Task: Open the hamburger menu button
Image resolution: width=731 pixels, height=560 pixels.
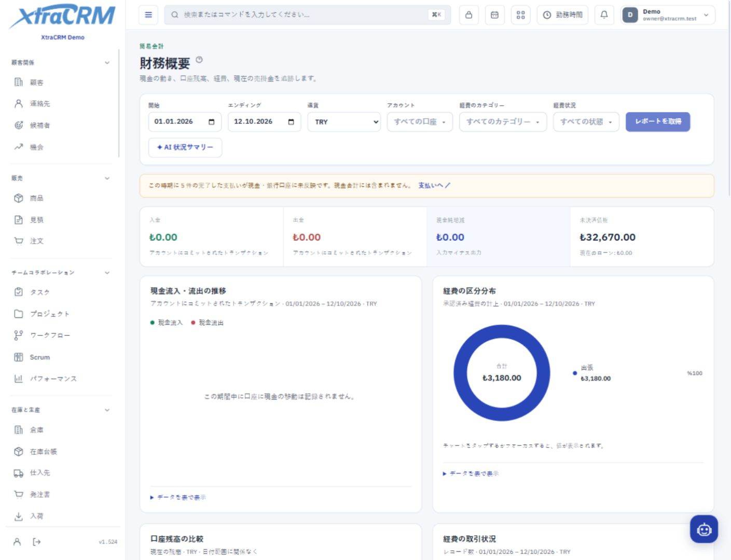Action: click(x=148, y=15)
